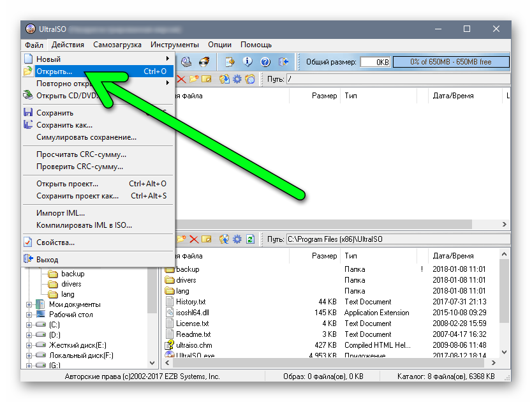Image resolution: width=532 pixels, height=402 pixels.
Task: Expand 'Жесткий диск(E:)' in the tree
Action: (29, 346)
